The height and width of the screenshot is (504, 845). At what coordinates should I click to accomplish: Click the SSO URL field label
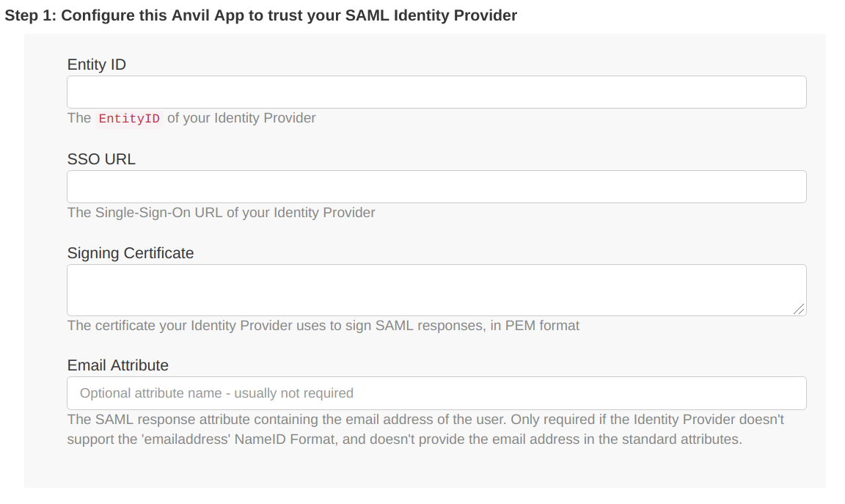tap(100, 159)
